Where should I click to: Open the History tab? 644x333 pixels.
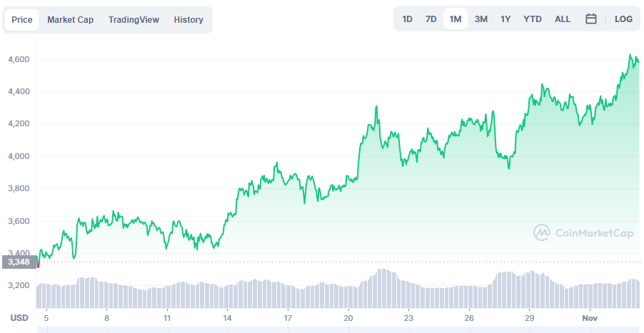click(188, 20)
